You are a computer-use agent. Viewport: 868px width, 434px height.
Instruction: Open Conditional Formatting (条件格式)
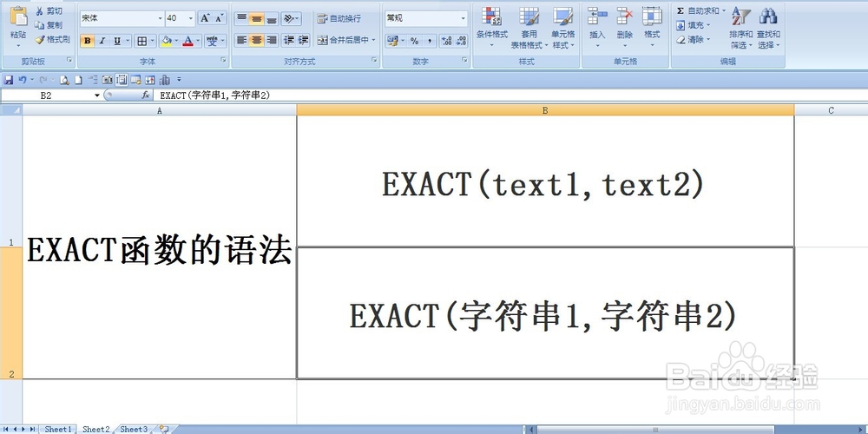click(491, 28)
